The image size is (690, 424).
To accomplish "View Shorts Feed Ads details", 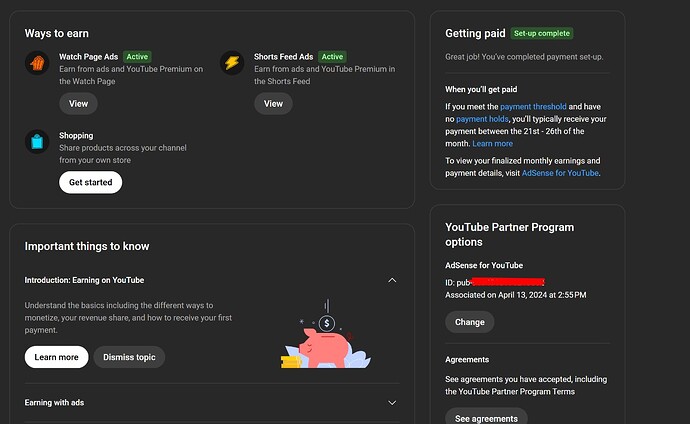I will 273,104.
